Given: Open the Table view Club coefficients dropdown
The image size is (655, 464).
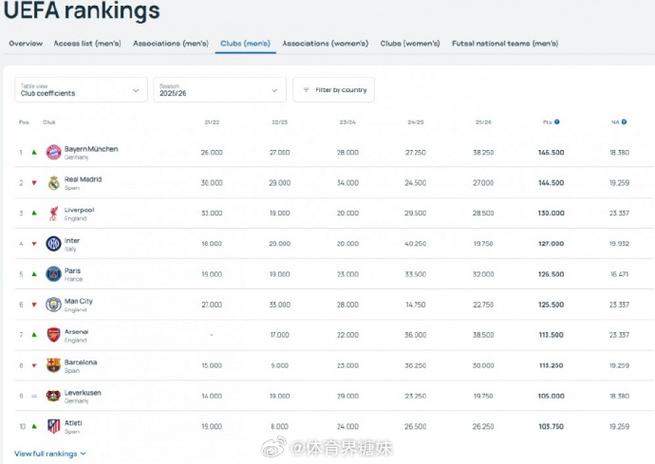Looking at the screenshot, I should (x=81, y=90).
